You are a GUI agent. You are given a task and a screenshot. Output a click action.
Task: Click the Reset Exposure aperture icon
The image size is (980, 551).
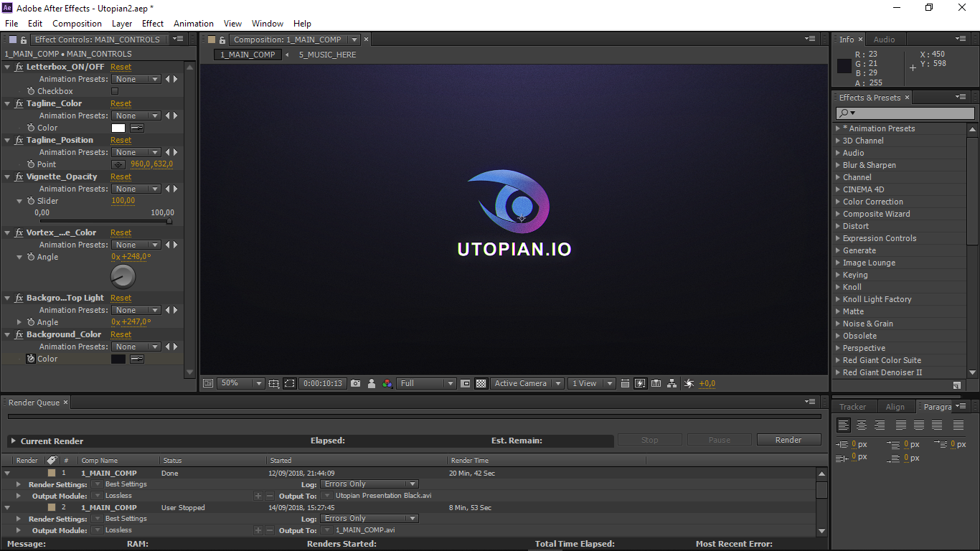tap(689, 383)
